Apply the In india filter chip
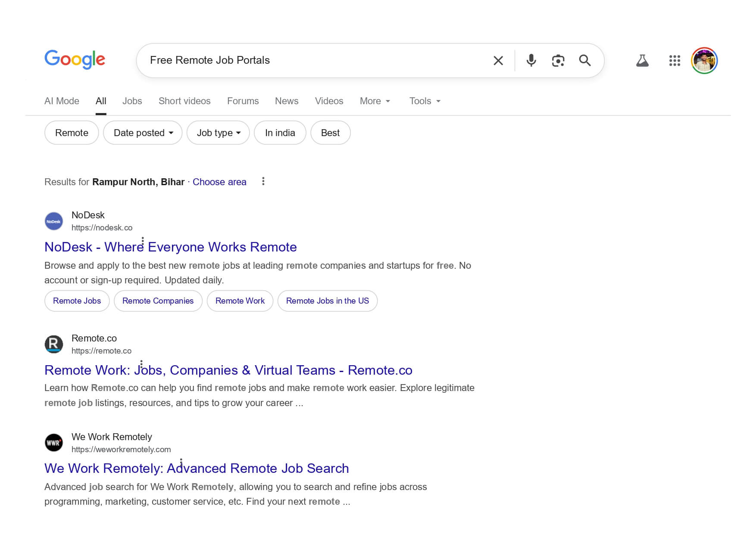Screen dimensions: 756x534 (280, 133)
